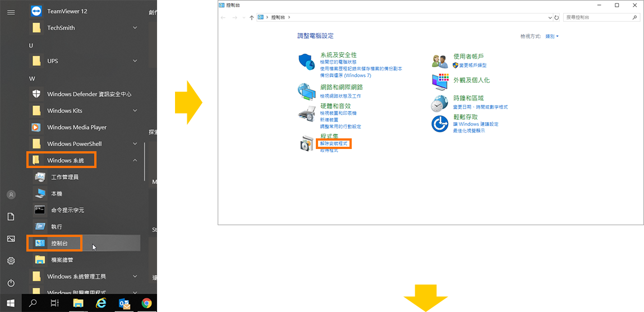The image size is (644, 312).
Task: Click the 輕鬆存取 ease of access icon
Action: (439, 124)
